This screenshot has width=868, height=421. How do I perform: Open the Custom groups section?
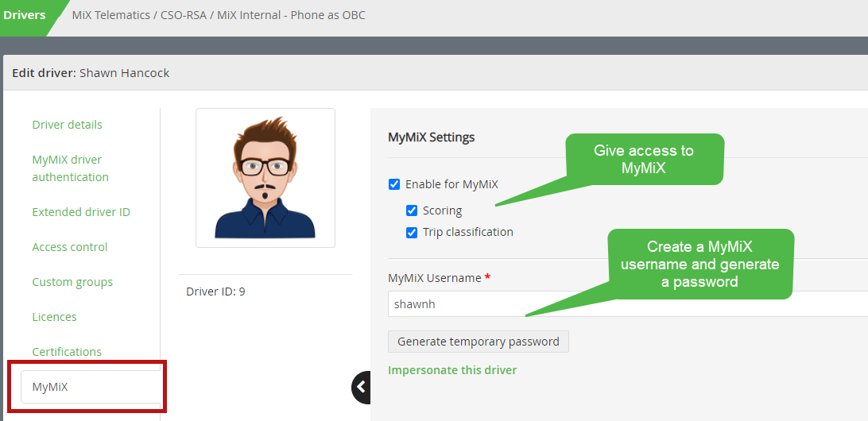(72, 282)
